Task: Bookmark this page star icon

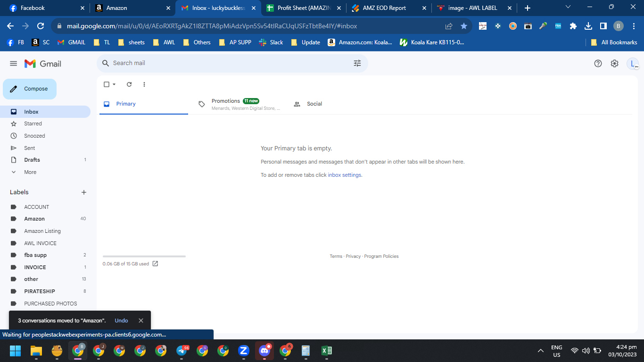Action: (x=464, y=26)
